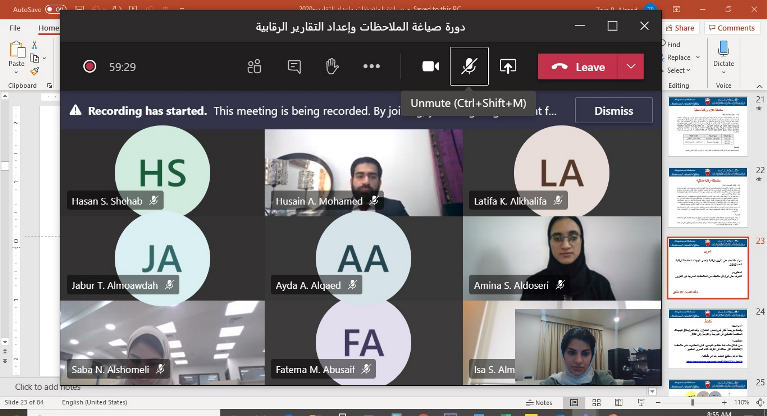Image resolution: width=767 pixels, height=416 pixels.
Task: Open the participants panel in Teams
Action: (254, 67)
